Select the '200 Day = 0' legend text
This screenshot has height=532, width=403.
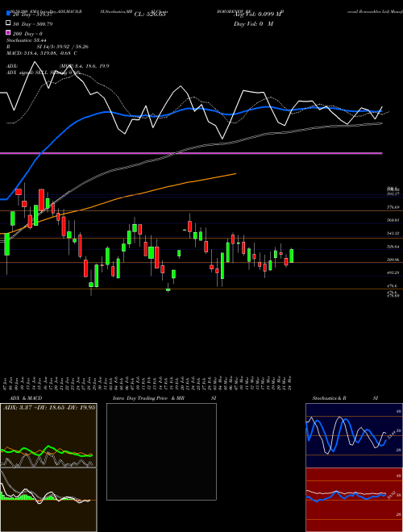point(27,34)
